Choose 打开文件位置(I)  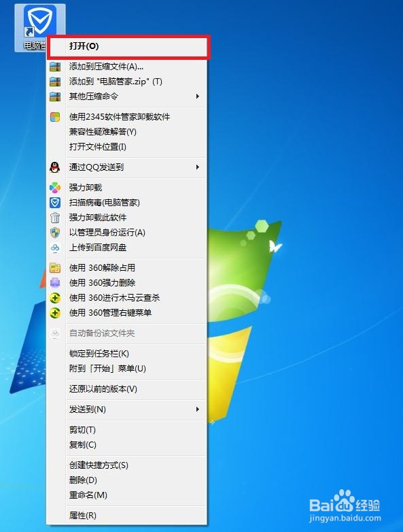pos(127,146)
